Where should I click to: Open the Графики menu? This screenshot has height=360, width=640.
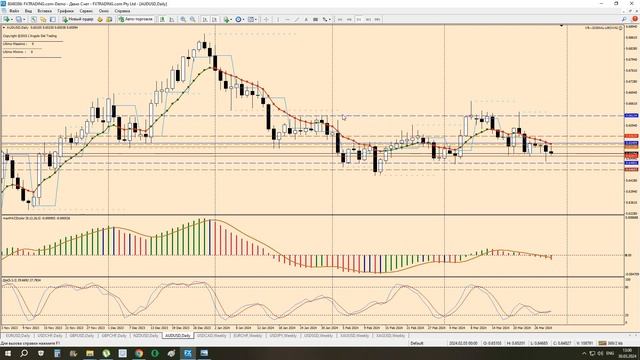65,11
